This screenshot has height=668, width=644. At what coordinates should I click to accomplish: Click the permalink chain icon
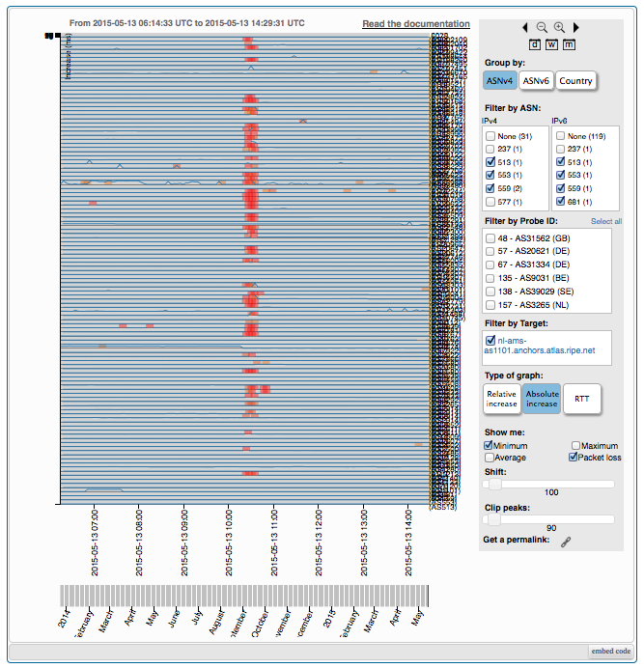pos(566,542)
